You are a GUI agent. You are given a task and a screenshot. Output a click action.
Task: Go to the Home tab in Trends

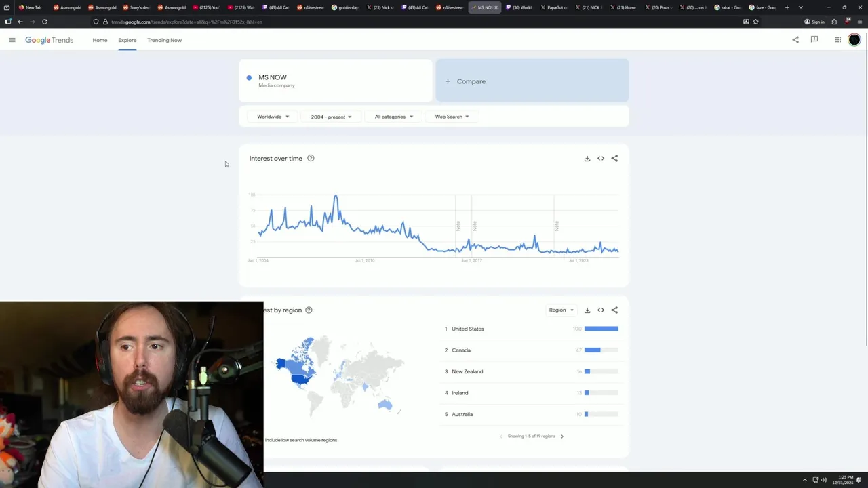point(100,40)
